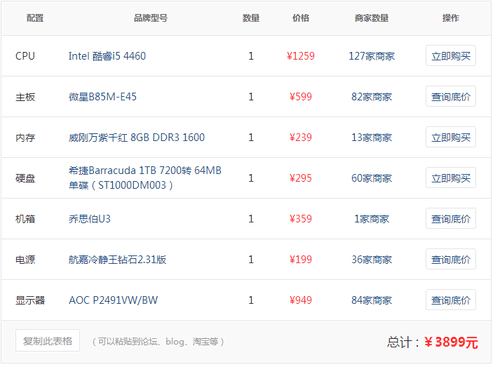
Task: Click the 价格 column header
Action: [301, 18]
